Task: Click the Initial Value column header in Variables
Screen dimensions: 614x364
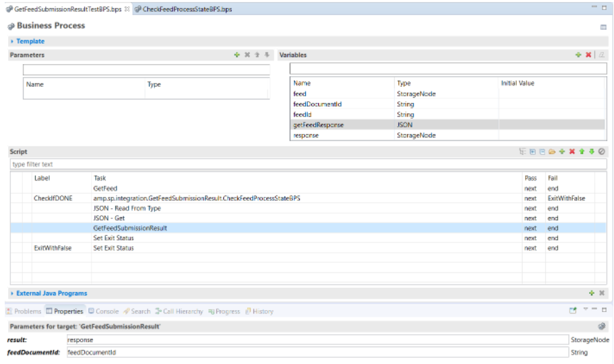Action: 517,83
